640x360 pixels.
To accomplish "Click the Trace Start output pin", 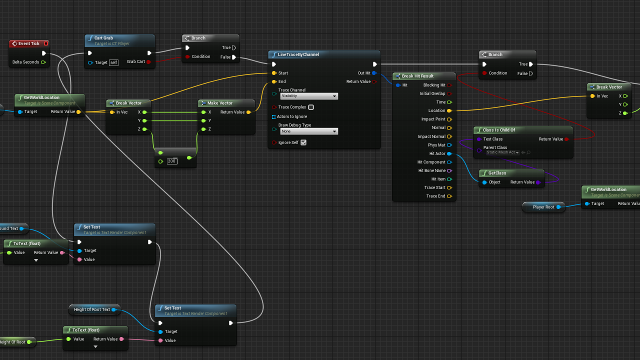I will (449, 188).
